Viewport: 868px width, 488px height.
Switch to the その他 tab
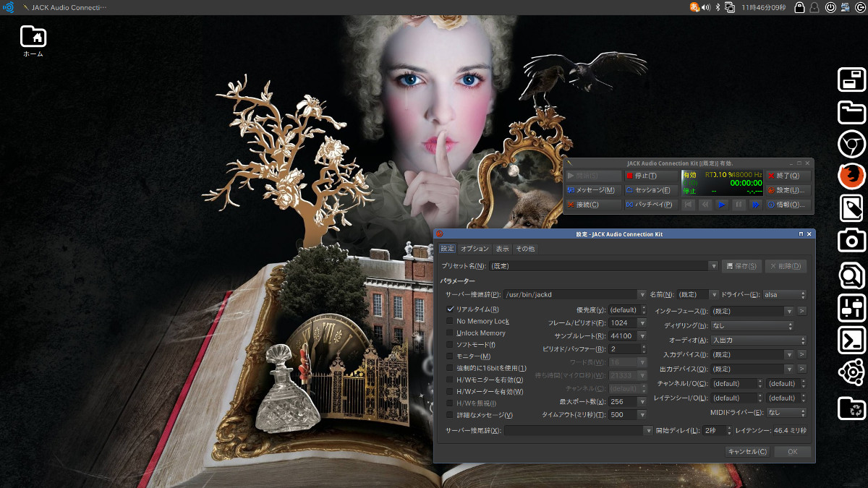(525, 249)
